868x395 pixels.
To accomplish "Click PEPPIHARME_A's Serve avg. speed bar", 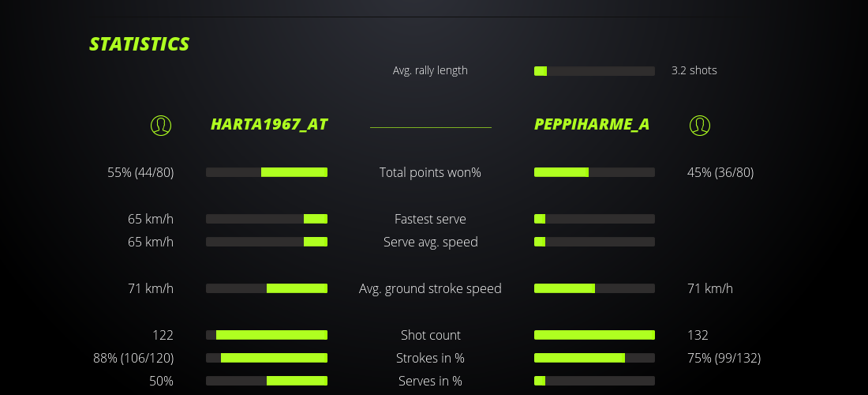I will coord(594,242).
